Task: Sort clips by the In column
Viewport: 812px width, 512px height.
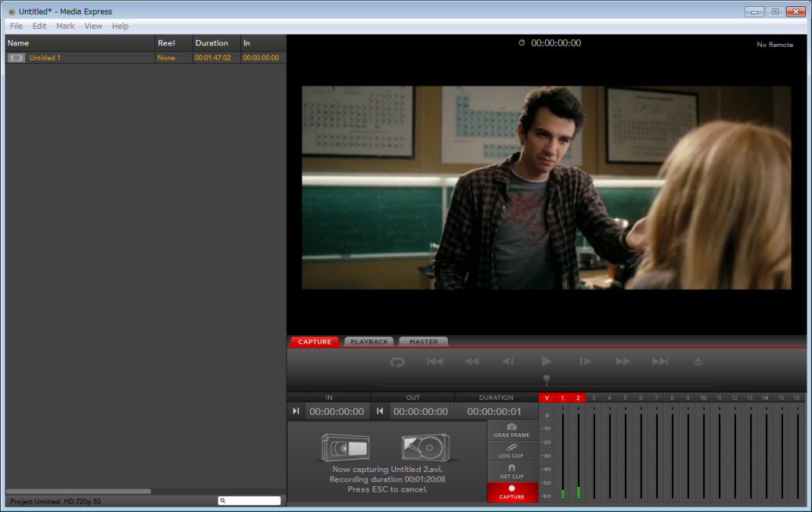Action: tap(263, 43)
